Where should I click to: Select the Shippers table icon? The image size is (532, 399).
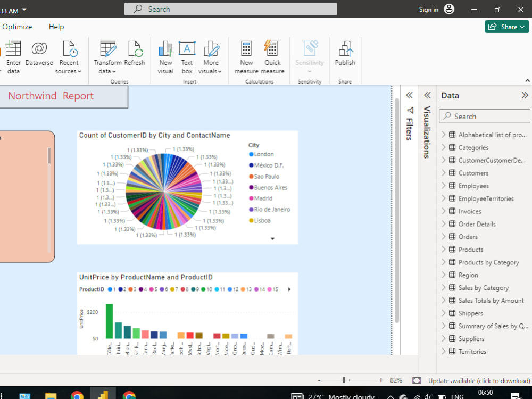pyautogui.click(x=452, y=313)
